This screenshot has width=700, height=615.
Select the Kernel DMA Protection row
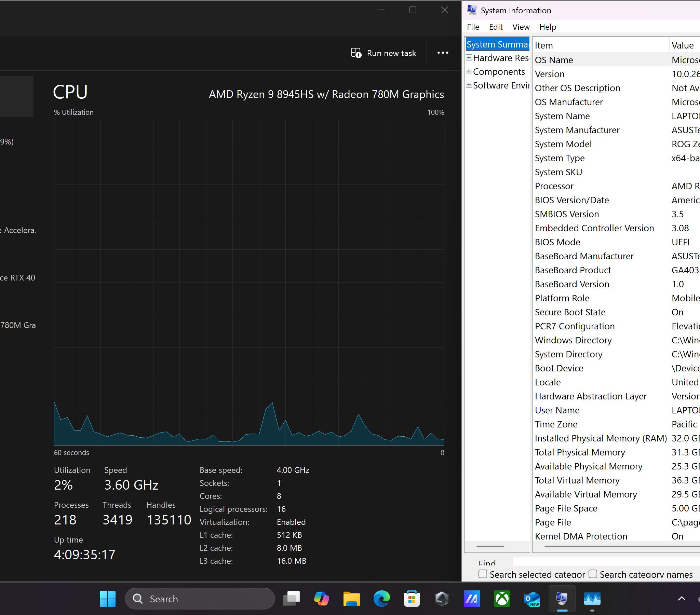point(617,536)
